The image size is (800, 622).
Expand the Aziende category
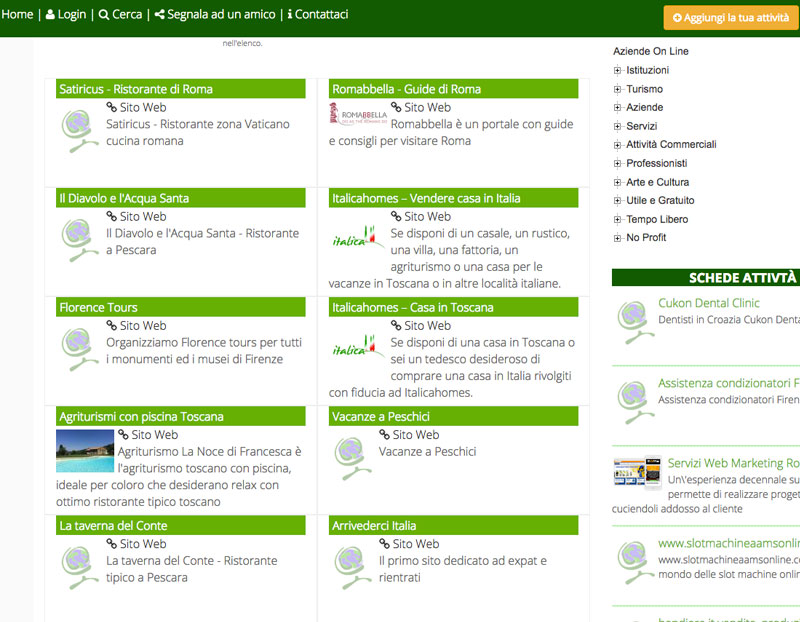click(x=617, y=108)
